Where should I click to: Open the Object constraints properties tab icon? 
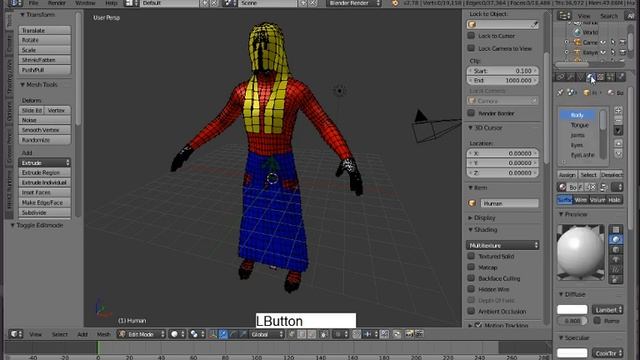pyautogui.click(x=561, y=76)
